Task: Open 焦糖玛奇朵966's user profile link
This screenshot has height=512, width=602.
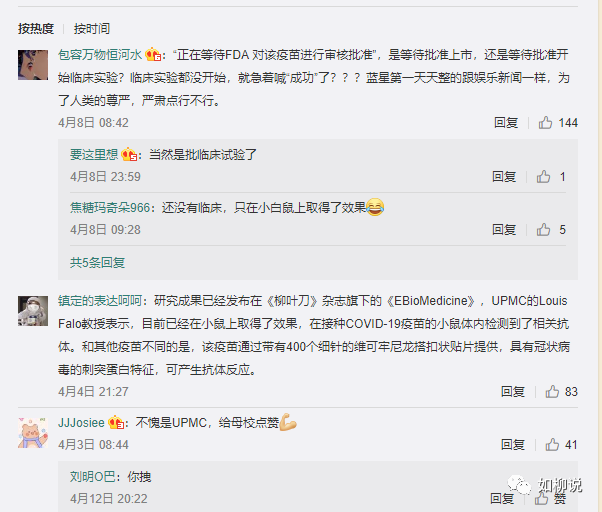Action: pyautogui.click(x=110, y=208)
